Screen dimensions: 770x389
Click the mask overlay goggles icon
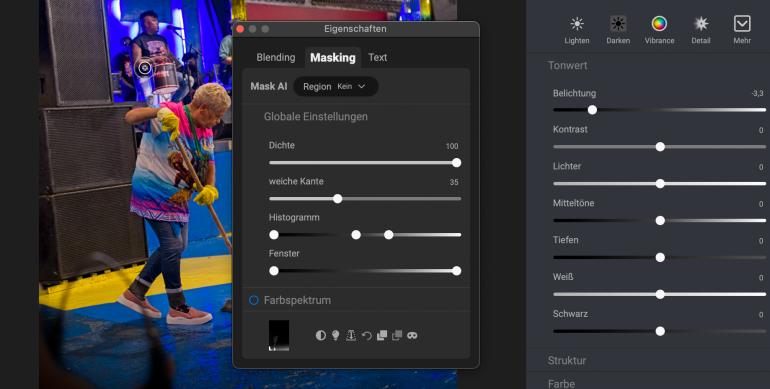point(412,335)
